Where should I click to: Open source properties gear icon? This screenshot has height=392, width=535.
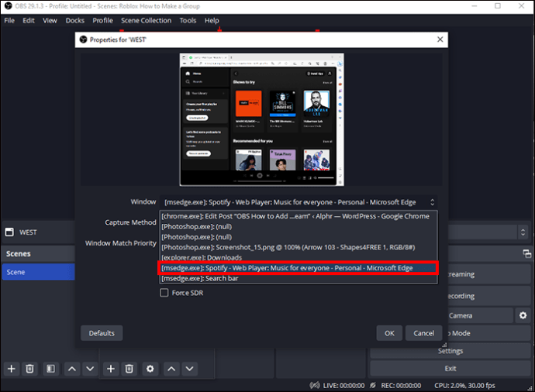[150, 369]
